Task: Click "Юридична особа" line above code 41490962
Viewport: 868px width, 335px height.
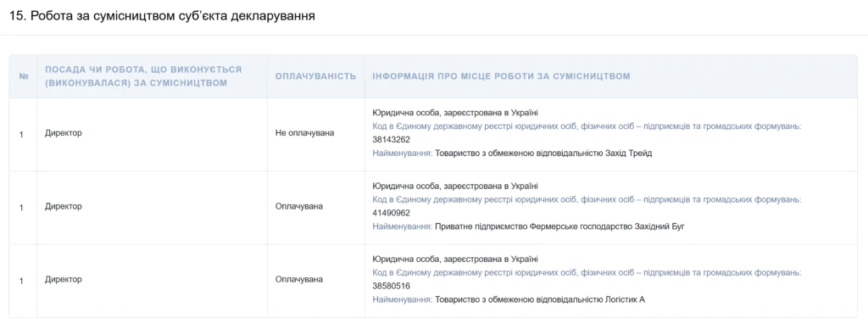Action: coord(455,186)
